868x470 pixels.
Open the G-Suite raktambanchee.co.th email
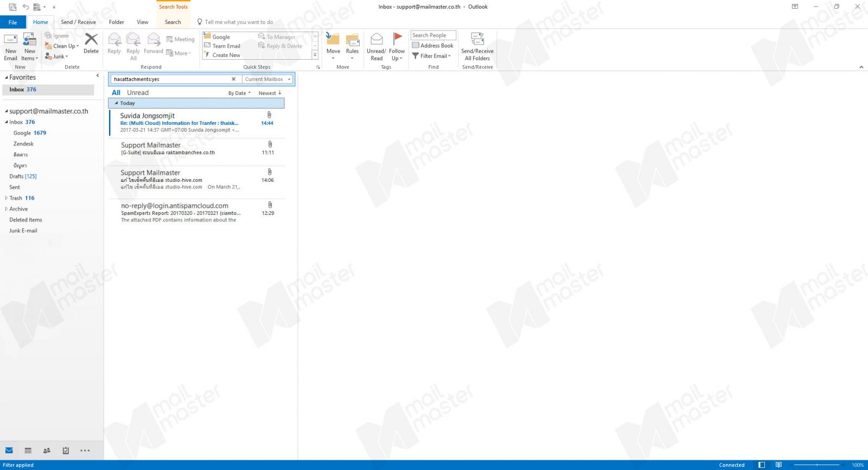(197, 149)
